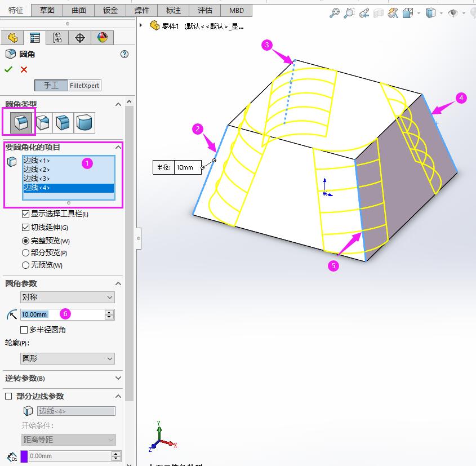Collapse the 圆角参数 section
The width and height of the screenshot is (476, 466).
pyautogui.click(x=117, y=283)
